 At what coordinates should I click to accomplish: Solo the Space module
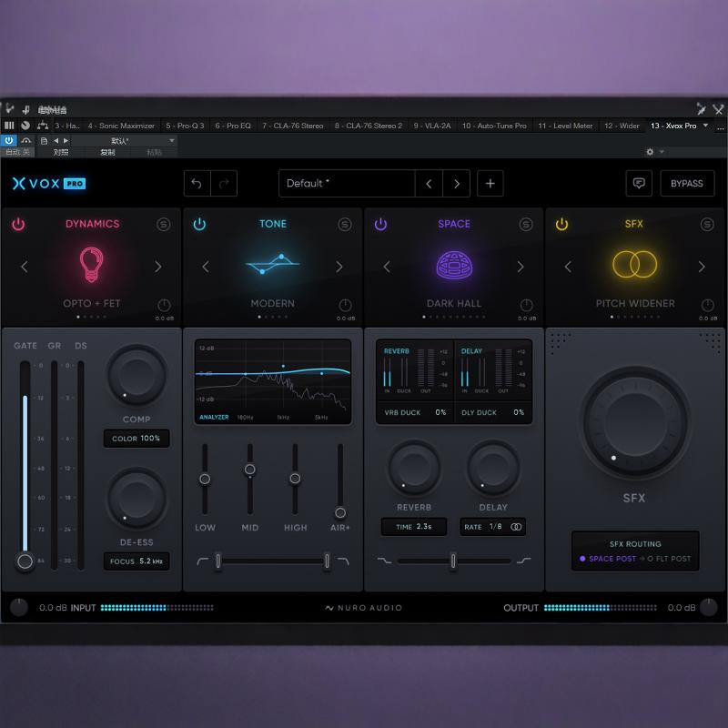point(525,224)
